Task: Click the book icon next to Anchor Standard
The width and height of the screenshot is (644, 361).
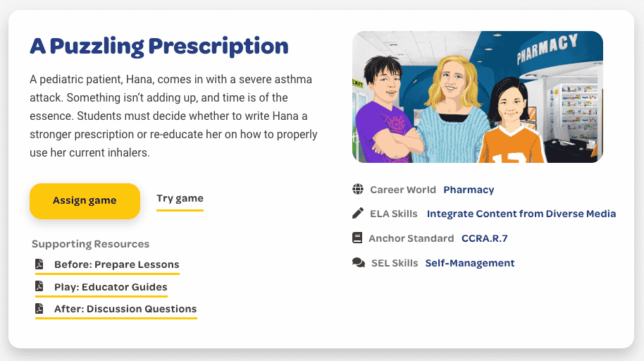Action: pyautogui.click(x=357, y=238)
